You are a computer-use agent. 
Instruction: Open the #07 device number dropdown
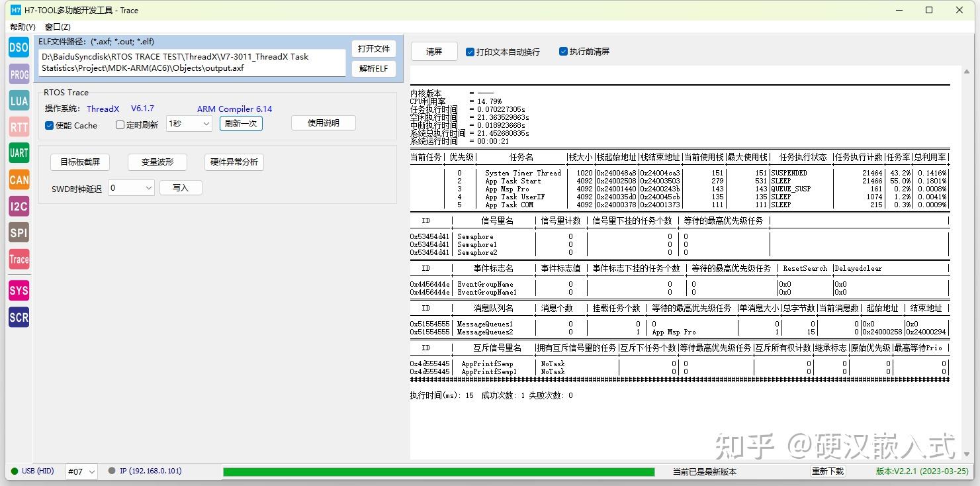point(81,471)
